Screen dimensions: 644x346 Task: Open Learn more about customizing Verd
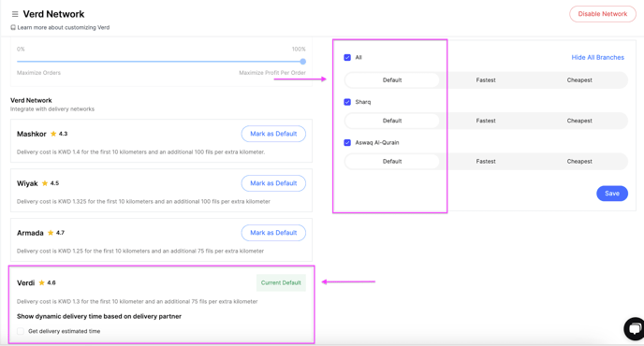pyautogui.click(x=64, y=27)
